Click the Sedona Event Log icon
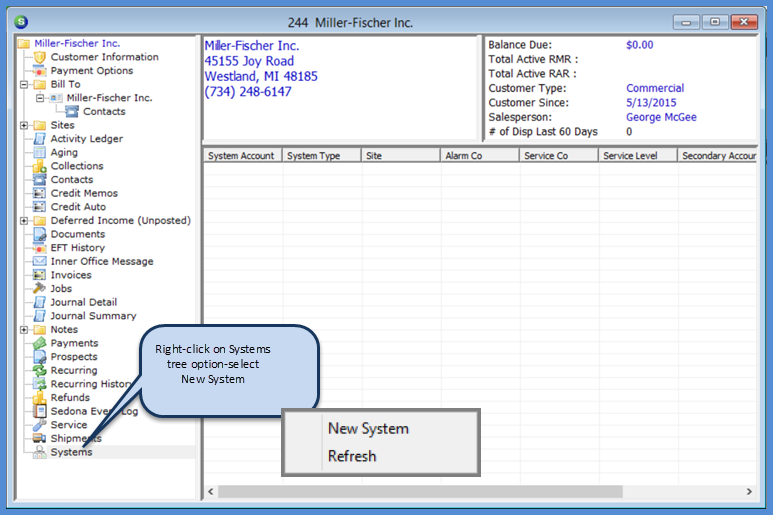The width and height of the screenshot is (773, 515). 39,411
